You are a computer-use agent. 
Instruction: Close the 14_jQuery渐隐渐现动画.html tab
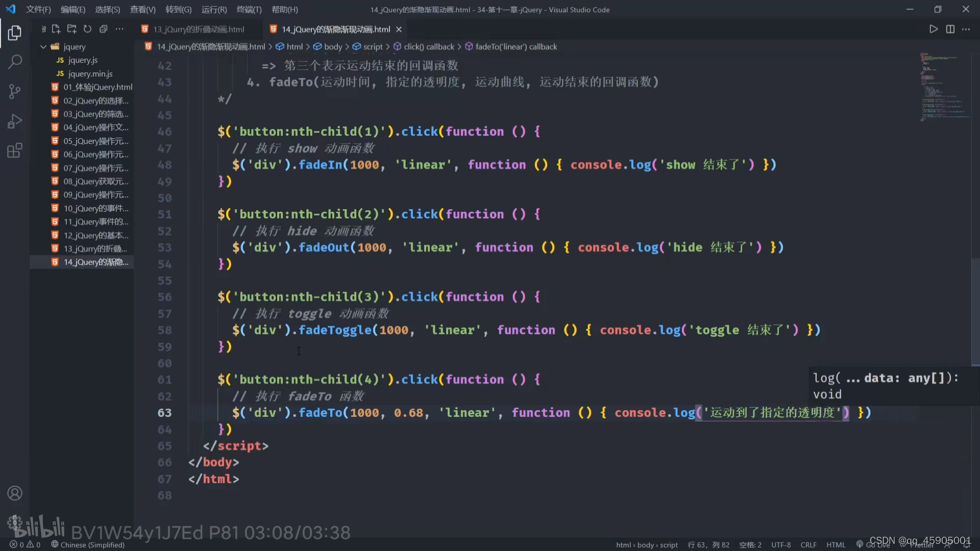click(399, 29)
